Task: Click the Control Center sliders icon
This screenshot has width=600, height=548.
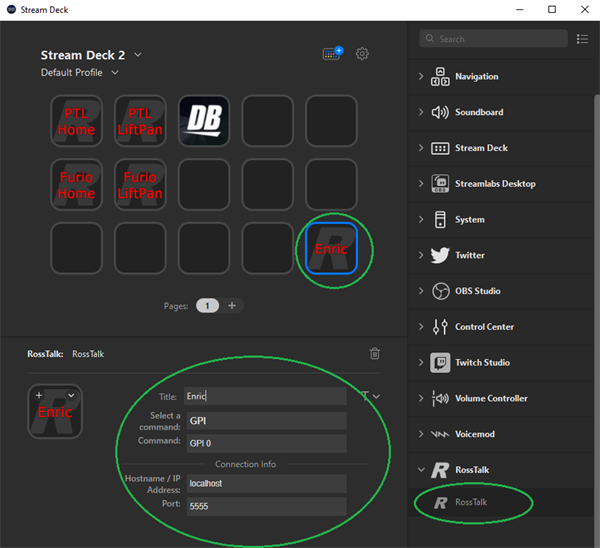Action: click(x=440, y=327)
